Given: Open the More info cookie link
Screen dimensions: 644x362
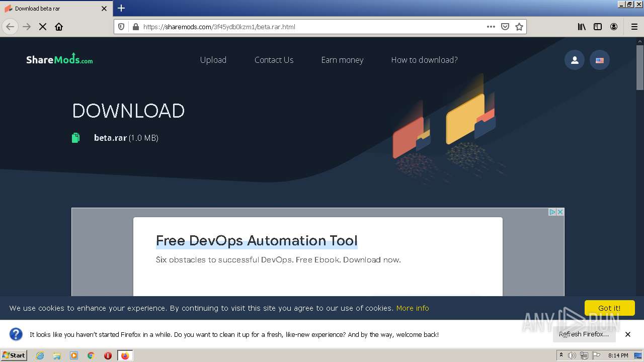Looking at the screenshot, I should (x=413, y=308).
